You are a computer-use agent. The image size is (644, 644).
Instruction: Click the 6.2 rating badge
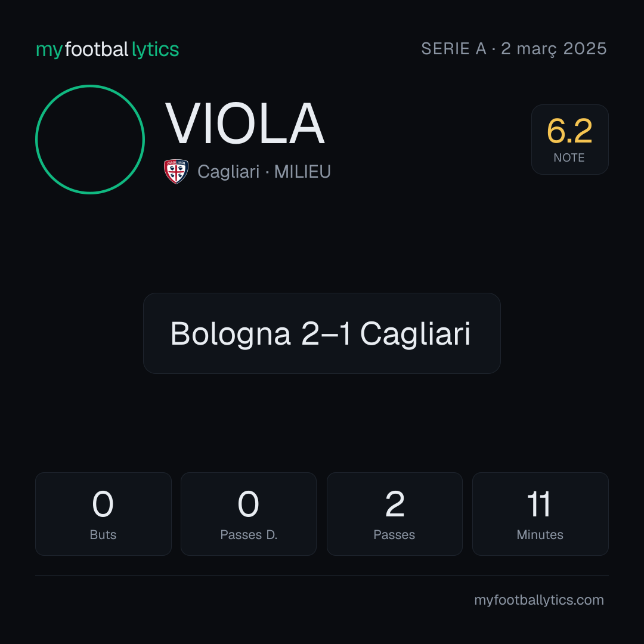coord(569,140)
